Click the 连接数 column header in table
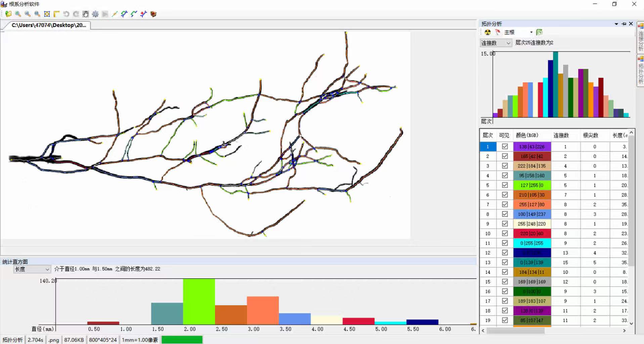 (561, 135)
